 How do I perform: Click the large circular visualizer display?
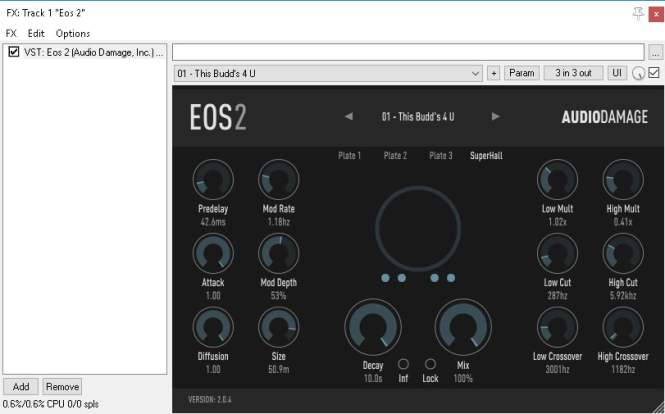coord(418,228)
